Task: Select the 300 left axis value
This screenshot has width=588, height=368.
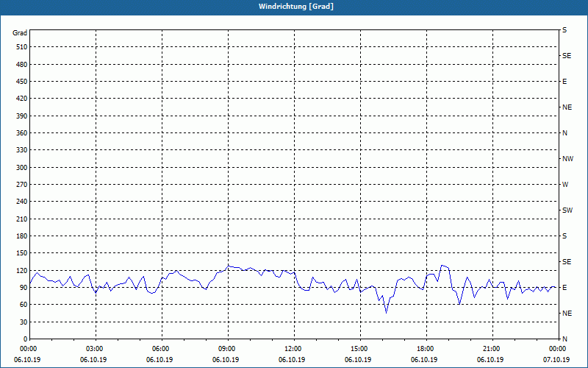Action: pos(22,168)
